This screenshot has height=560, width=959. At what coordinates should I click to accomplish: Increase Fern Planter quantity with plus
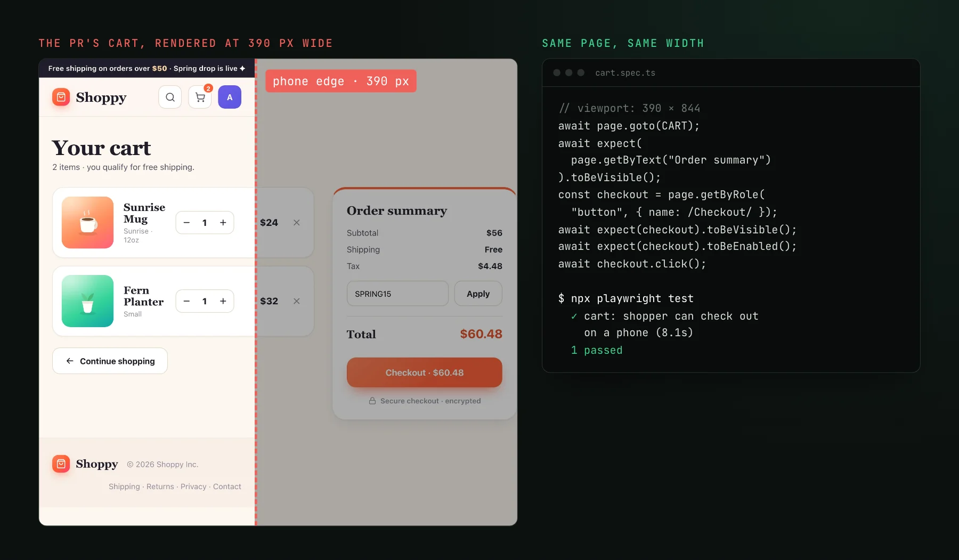point(223,301)
